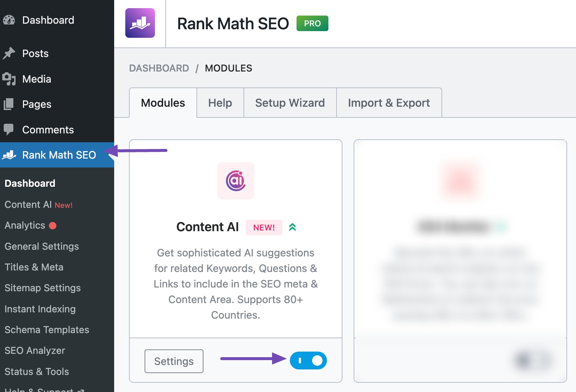Select Rank Math SEO in the admin sidebar
The height and width of the screenshot is (392, 576).
59,155
